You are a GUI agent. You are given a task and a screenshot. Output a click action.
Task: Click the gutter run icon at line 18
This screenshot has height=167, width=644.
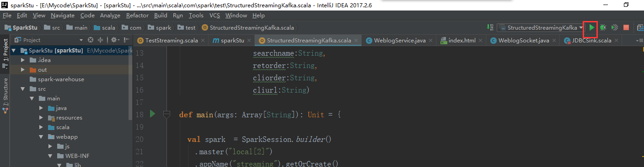(x=152, y=114)
